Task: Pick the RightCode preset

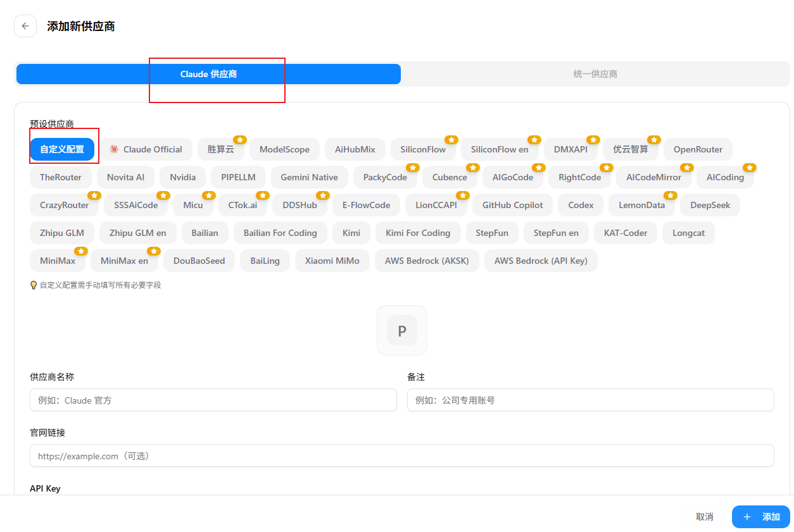Action: point(579,177)
